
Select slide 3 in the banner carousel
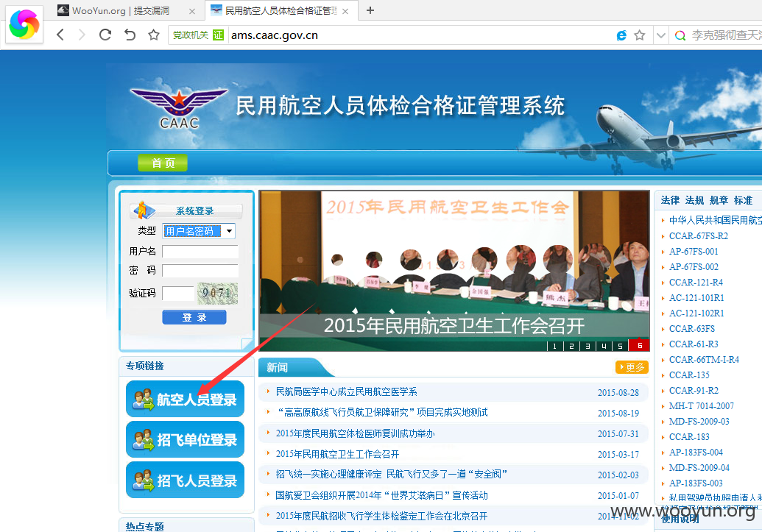click(x=588, y=346)
